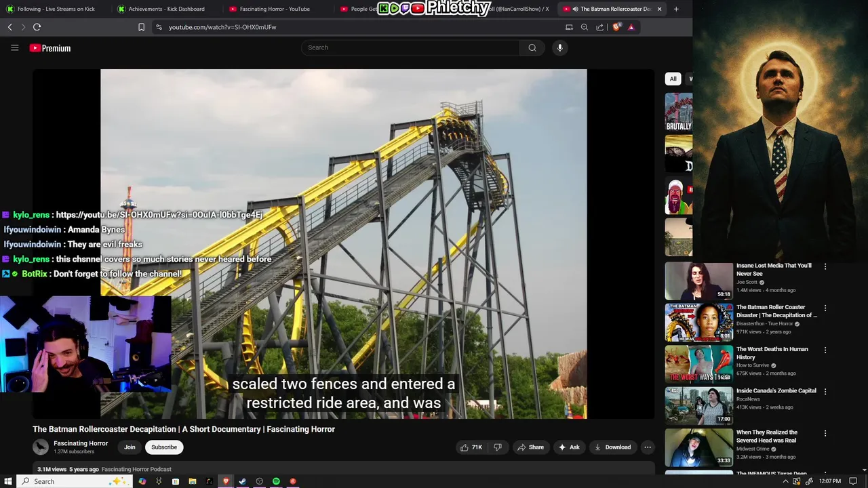This screenshot has height=488, width=868.
Task: Open the Windows Start button
Action: pyautogui.click(x=8, y=481)
